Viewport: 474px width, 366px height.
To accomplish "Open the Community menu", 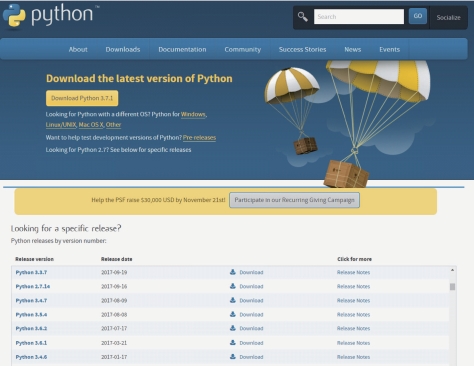I will [243, 49].
